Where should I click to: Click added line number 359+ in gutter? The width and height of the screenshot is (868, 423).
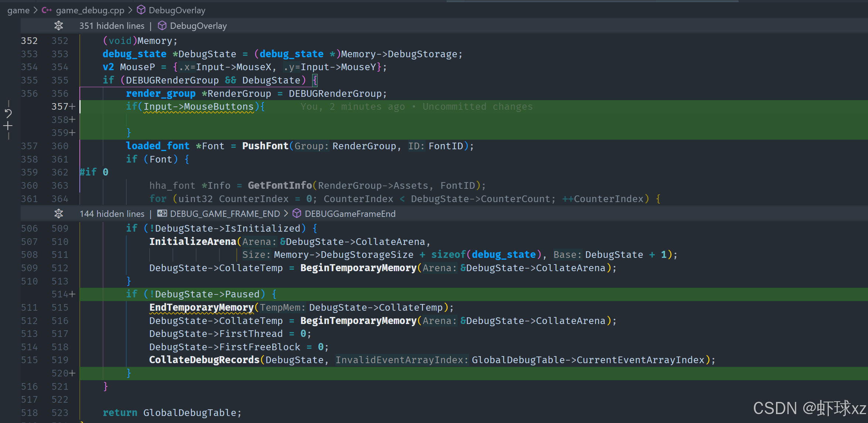point(64,133)
